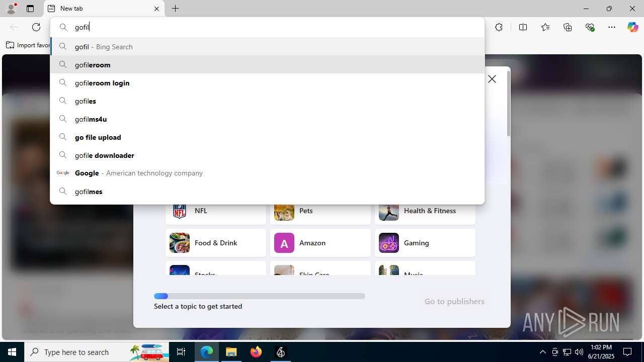
Task: Click the NFL logo icon
Action: 180,211
